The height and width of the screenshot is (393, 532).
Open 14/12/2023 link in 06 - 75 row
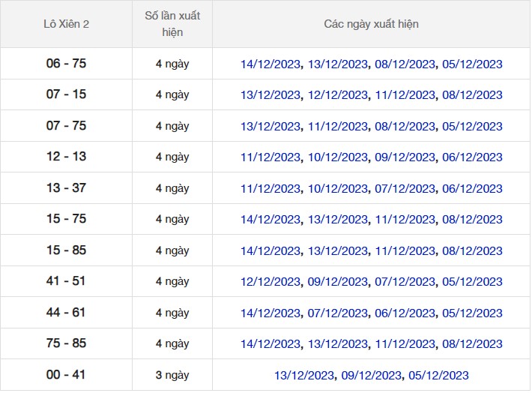point(270,64)
